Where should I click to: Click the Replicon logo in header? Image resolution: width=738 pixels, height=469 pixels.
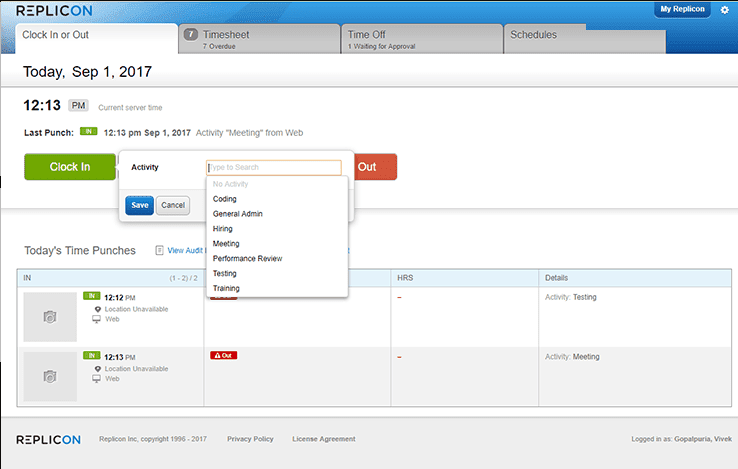click(56, 11)
